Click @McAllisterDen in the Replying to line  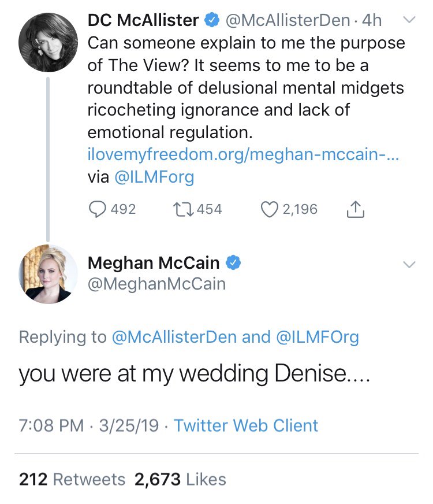(175, 337)
